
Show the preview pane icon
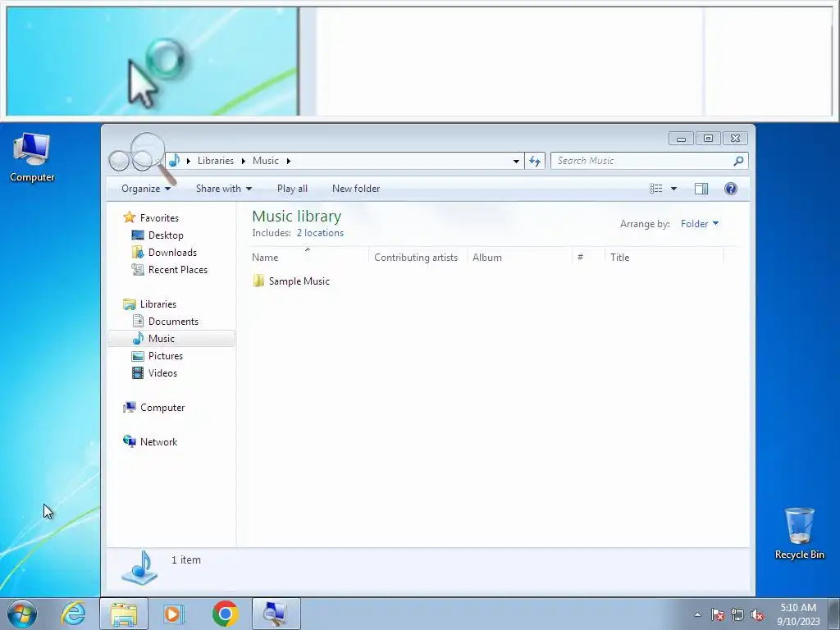(701, 189)
